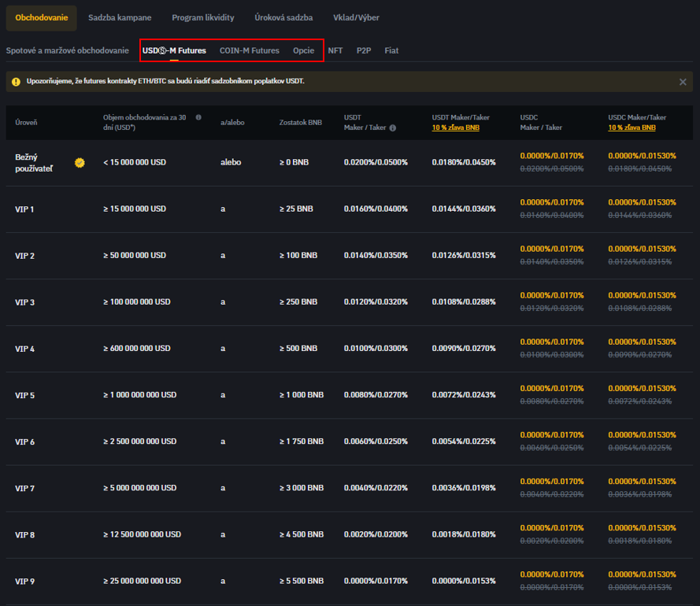Switch to the Sadzba kampane tab
This screenshot has height=606, width=700.
(x=120, y=17)
